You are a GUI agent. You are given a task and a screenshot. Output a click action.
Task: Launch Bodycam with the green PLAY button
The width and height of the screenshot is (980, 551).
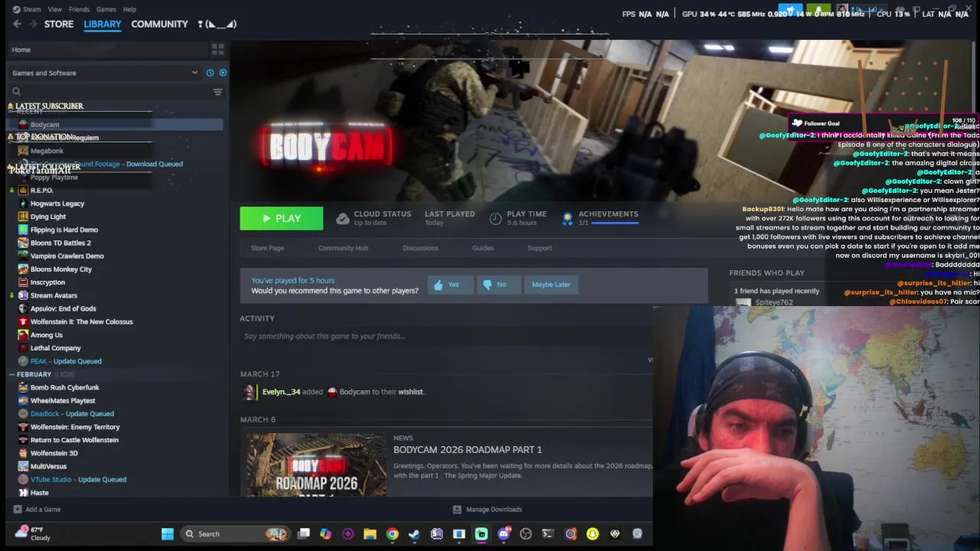tap(281, 219)
